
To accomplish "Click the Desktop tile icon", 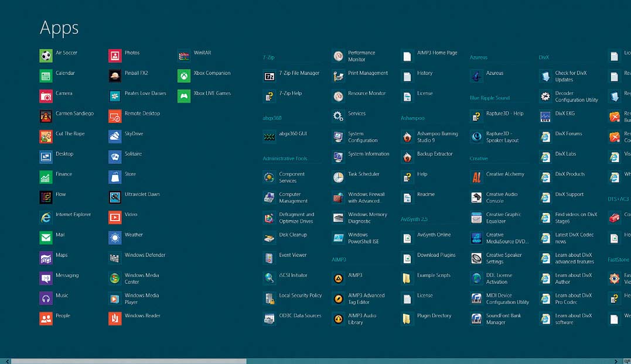I will [x=46, y=157].
